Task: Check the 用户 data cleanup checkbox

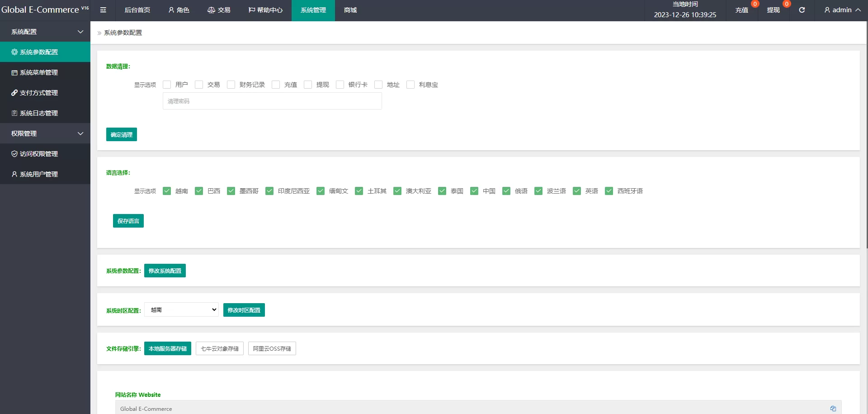Action: pos(167,85)
